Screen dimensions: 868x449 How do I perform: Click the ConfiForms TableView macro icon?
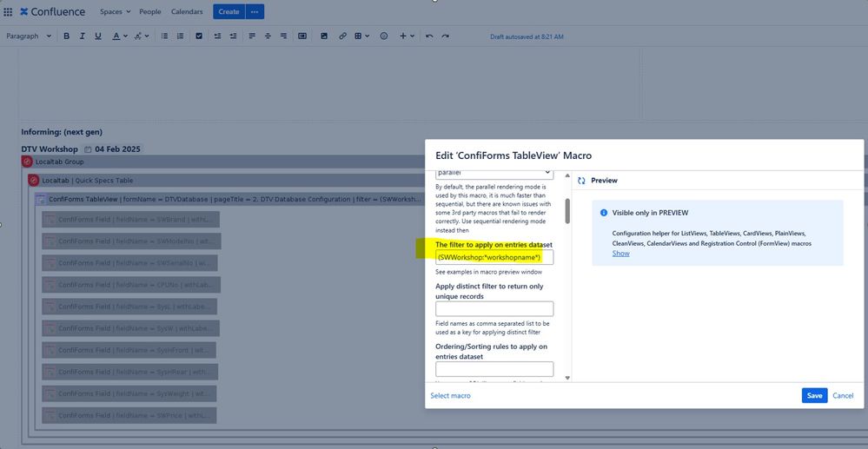coord(41,199)
